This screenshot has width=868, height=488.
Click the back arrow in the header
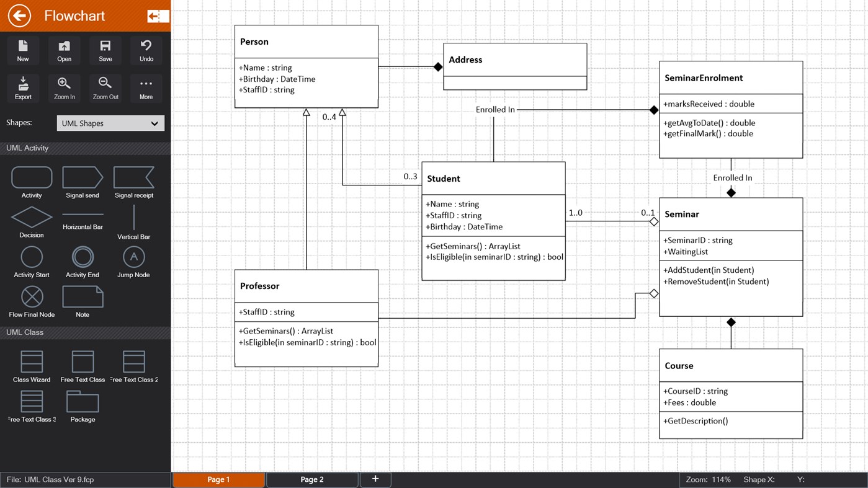point(18,15)
